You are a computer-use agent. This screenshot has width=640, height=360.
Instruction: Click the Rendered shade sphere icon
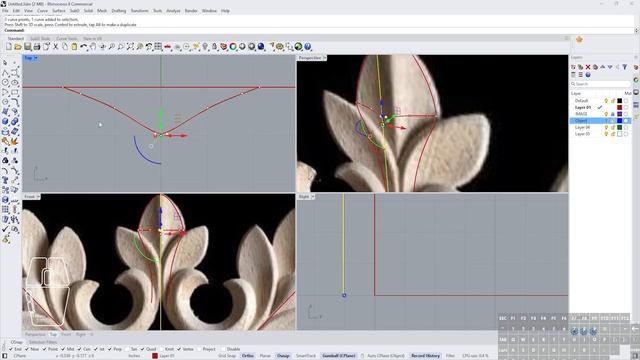(x=261, y=47)
